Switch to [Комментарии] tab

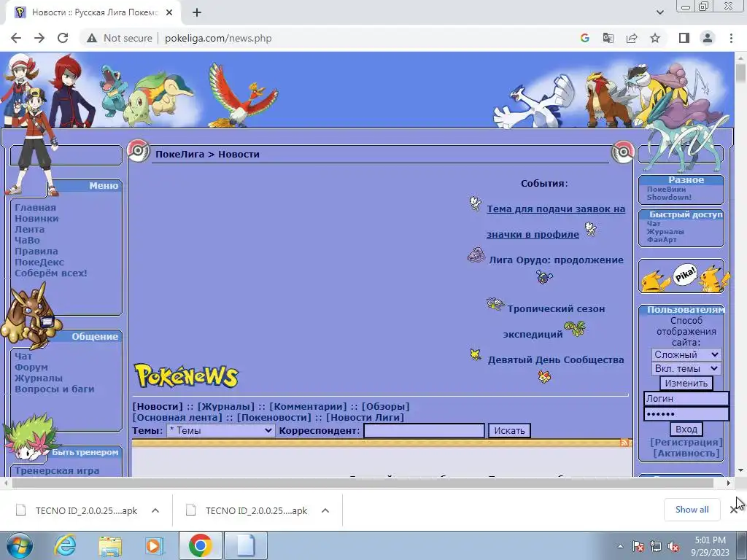(x=309, y=407)
